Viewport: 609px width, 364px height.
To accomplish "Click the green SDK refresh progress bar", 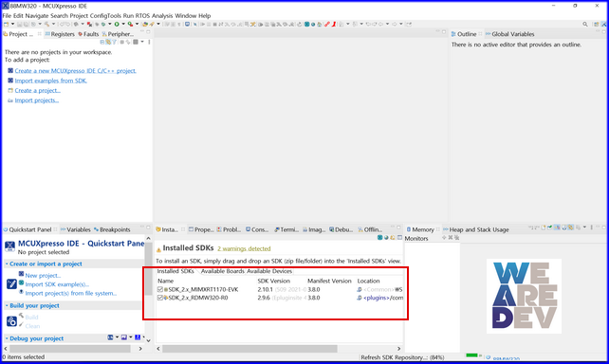I will pos(471,355).
